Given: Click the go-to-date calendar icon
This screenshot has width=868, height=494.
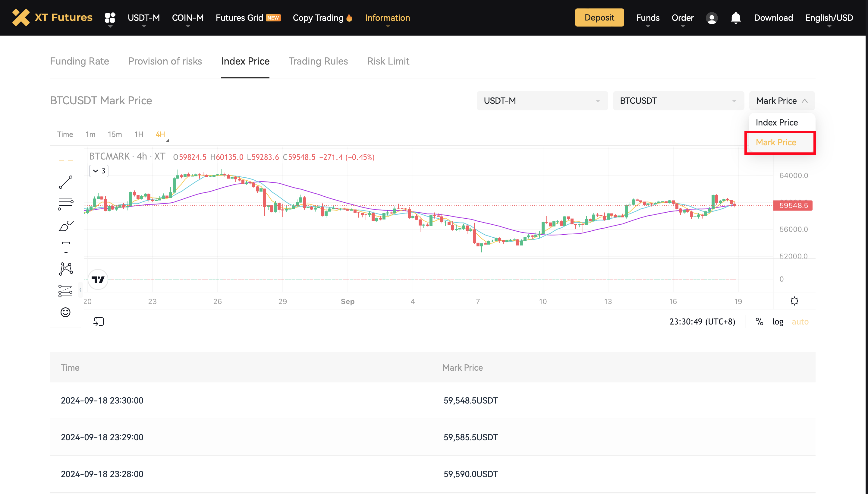Looking at the screenshot, I should [x=99, y=321].
